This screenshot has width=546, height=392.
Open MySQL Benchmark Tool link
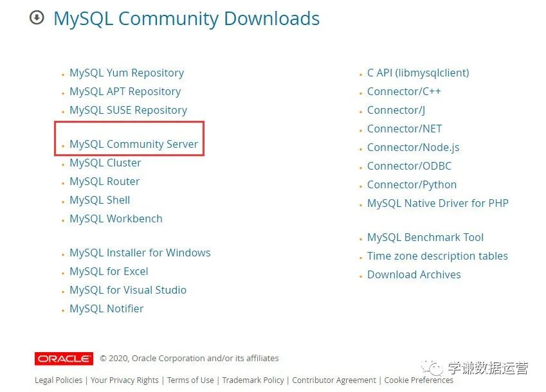(426, 237)
